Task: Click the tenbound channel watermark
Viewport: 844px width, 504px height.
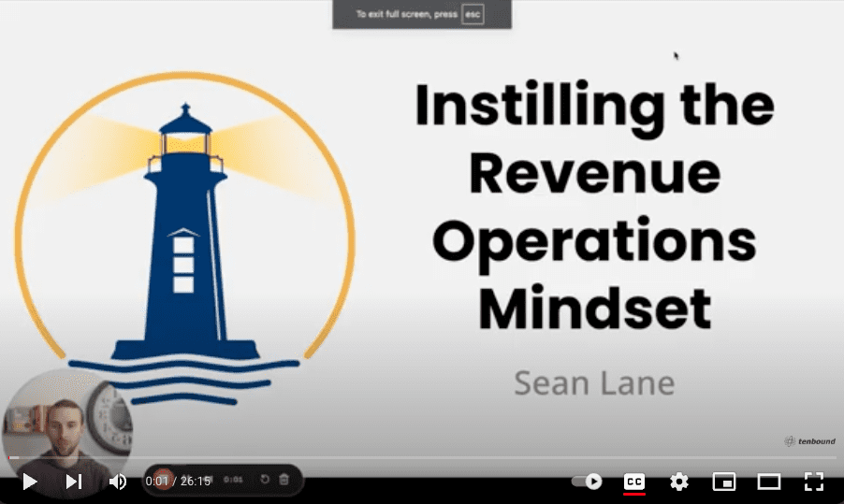Action: coord(808,441)
